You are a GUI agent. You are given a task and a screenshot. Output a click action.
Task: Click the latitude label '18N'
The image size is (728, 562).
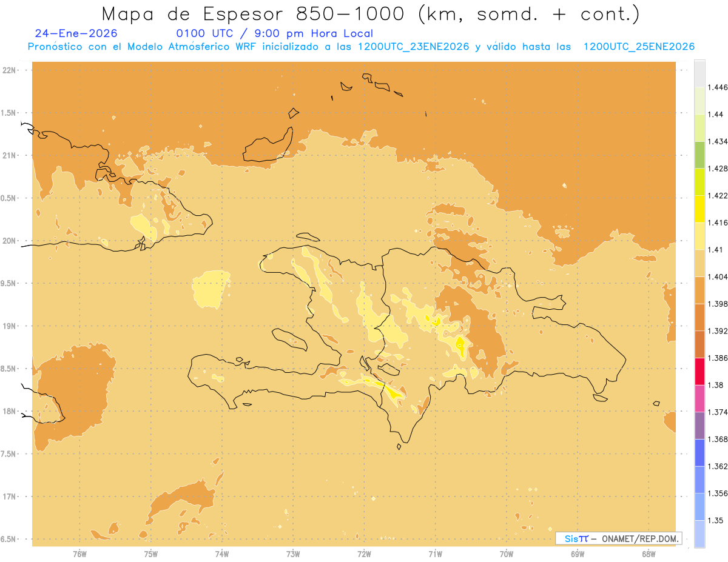(x=10, y=411)
